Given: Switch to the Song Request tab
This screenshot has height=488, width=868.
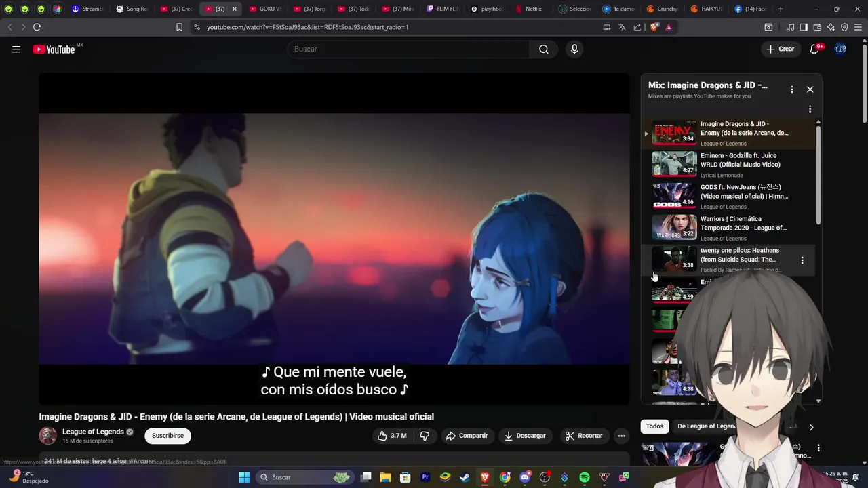Looking at the screenshot, I should point(132,9).
